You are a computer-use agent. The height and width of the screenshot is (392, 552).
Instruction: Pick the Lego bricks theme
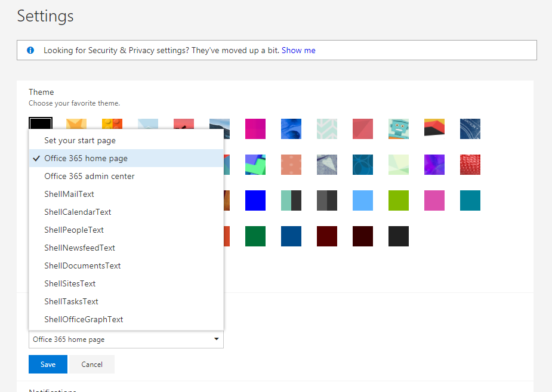112,124
